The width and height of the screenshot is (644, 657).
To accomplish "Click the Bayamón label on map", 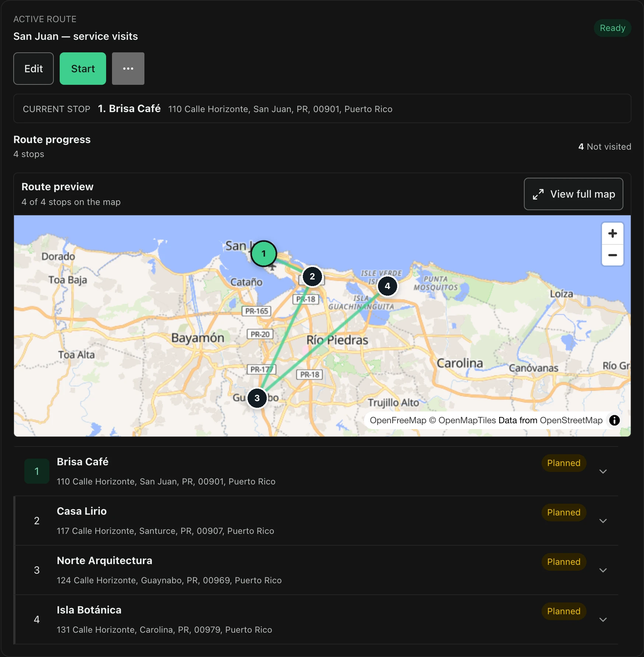I will 198,338.
